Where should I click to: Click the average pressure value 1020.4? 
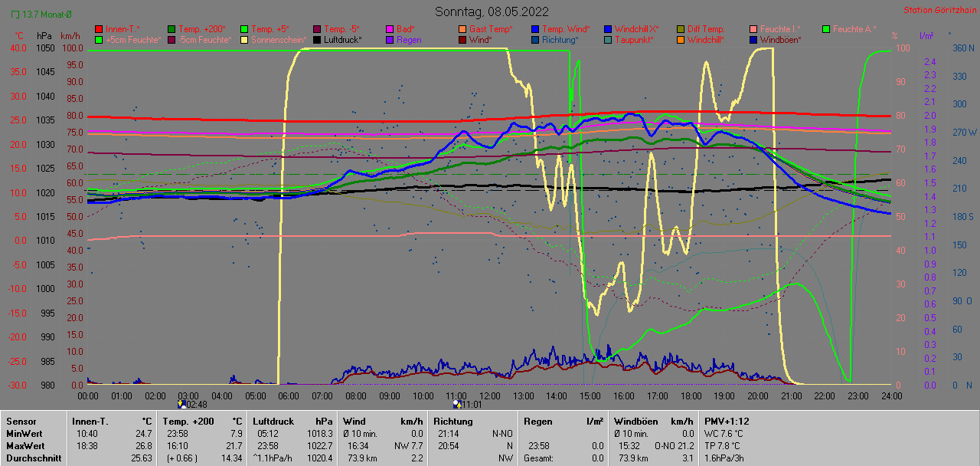click(319, 458)
